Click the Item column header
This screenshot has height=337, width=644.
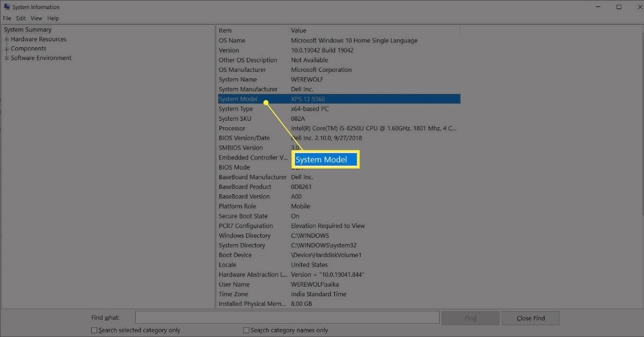coord(225,31)
